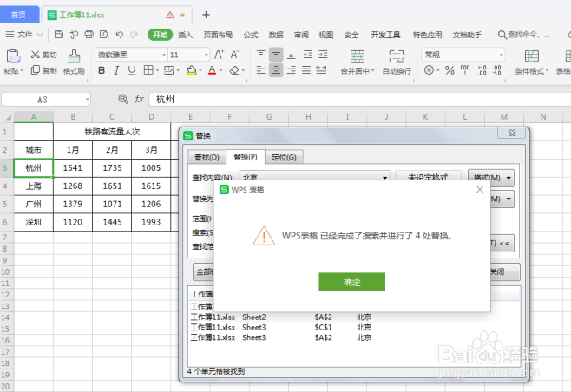Open the 页面布局 ribbon tab
The height and width of the screenshot is (392, 571).
(x=218, y=35)
